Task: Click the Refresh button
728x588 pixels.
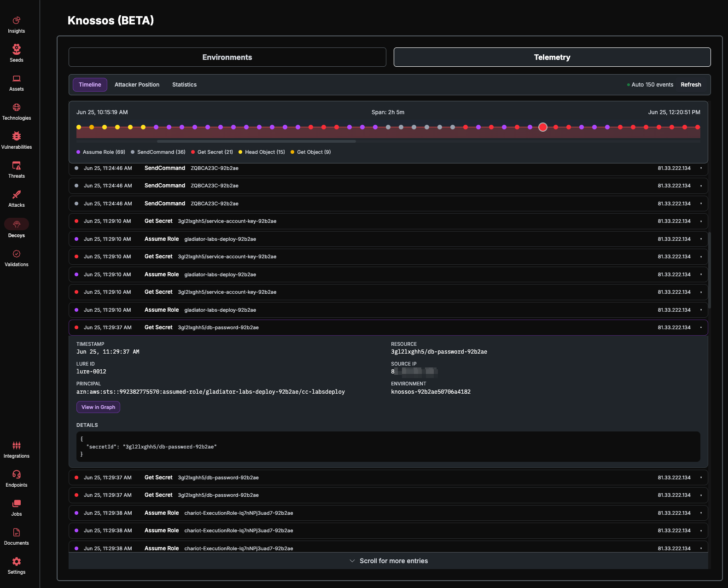Action: (x=691, y=85)
